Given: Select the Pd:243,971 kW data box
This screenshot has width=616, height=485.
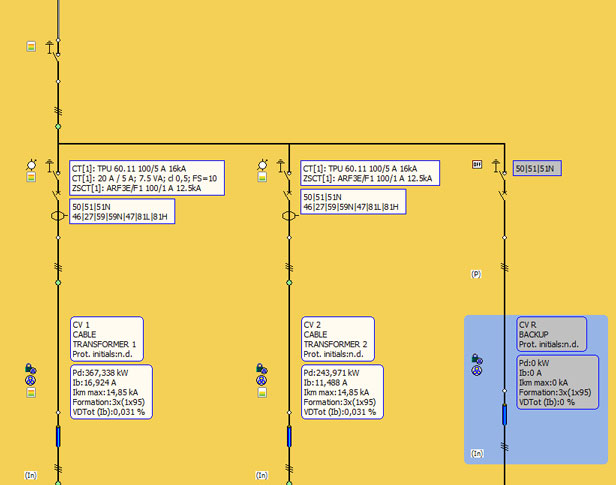Looking at the screenshot, I should coord(341,392).
